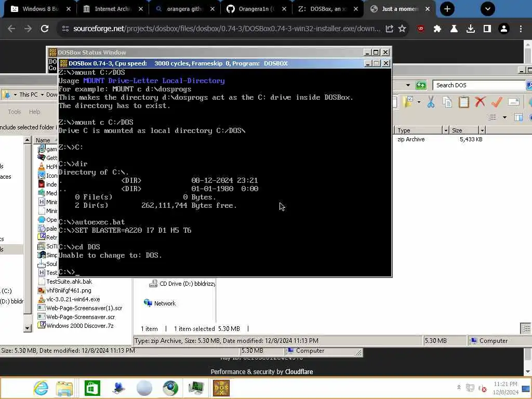Open the address history dropdown beside Refresh
Image resolution: width=532 pixels, height=399 pixels.
click(408, 85)
